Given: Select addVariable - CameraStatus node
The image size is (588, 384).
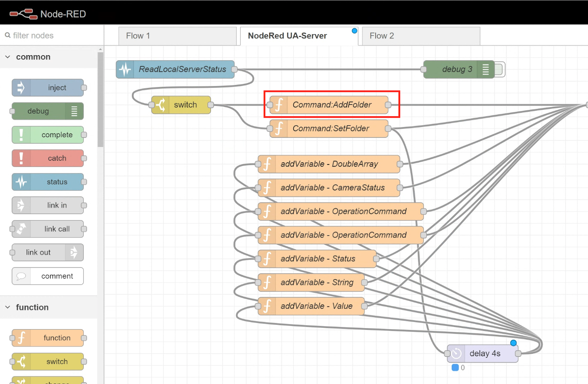Looking at the screenshot, I should tap(329, 188).
